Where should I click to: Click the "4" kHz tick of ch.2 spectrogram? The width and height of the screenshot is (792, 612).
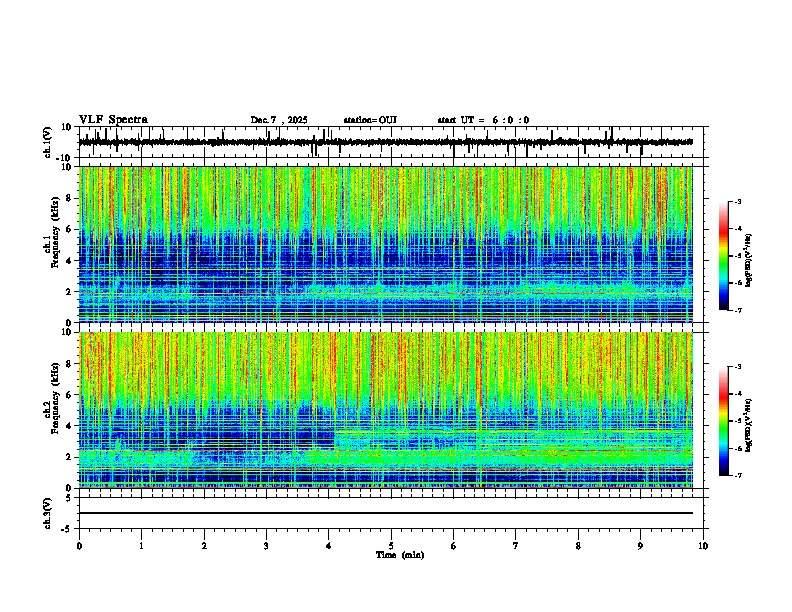tap(69, 426)
